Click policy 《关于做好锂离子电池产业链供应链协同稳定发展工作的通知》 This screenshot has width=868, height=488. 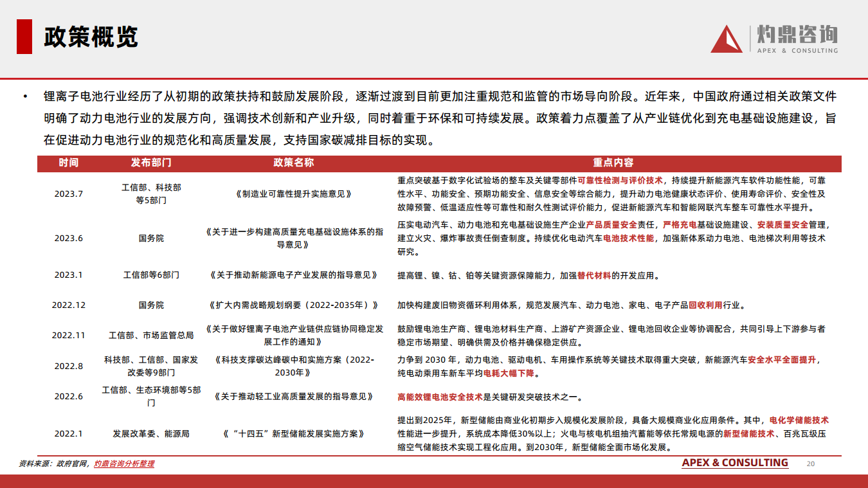coord(294,335)
